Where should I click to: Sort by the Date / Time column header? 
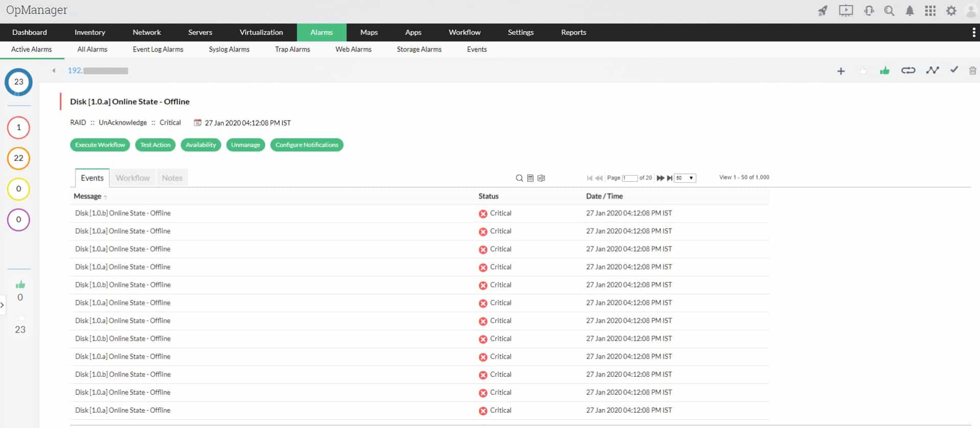coord(604,196)
